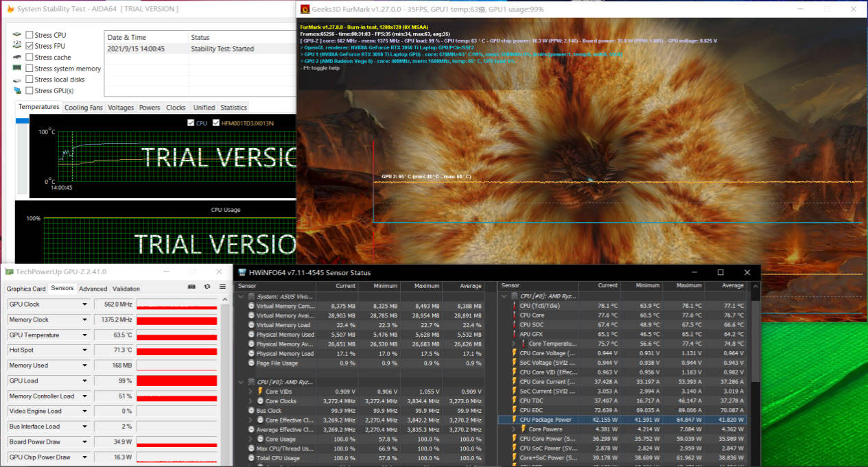
Task: Select the CPU Package Power row in HWiNFO
Action: tap(623, 420)
